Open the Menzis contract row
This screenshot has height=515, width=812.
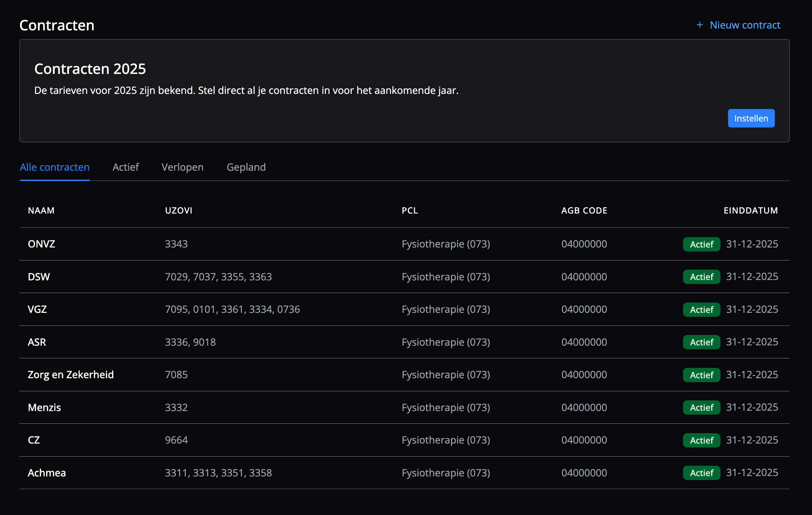pyautogui.click(x=44, y=407)
